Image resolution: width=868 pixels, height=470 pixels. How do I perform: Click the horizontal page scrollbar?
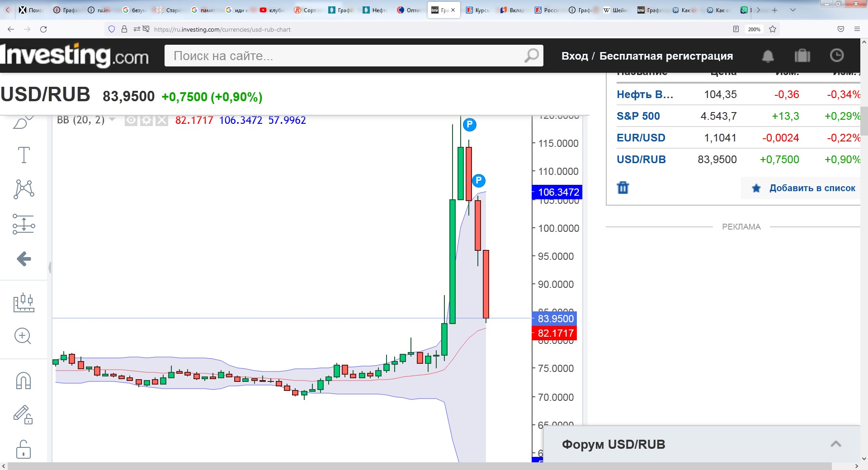[x=420, y=466]
